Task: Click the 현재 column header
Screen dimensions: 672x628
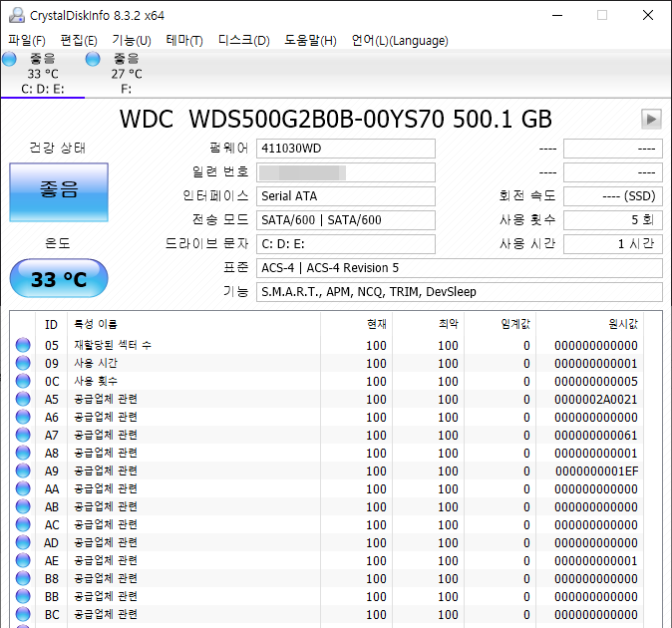Action: [x=356, y=324]
